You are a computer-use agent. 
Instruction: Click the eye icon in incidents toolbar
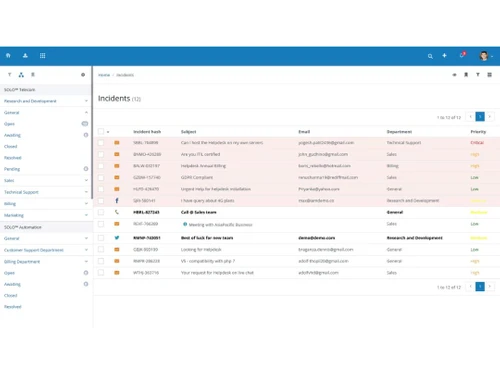(454, 75)
